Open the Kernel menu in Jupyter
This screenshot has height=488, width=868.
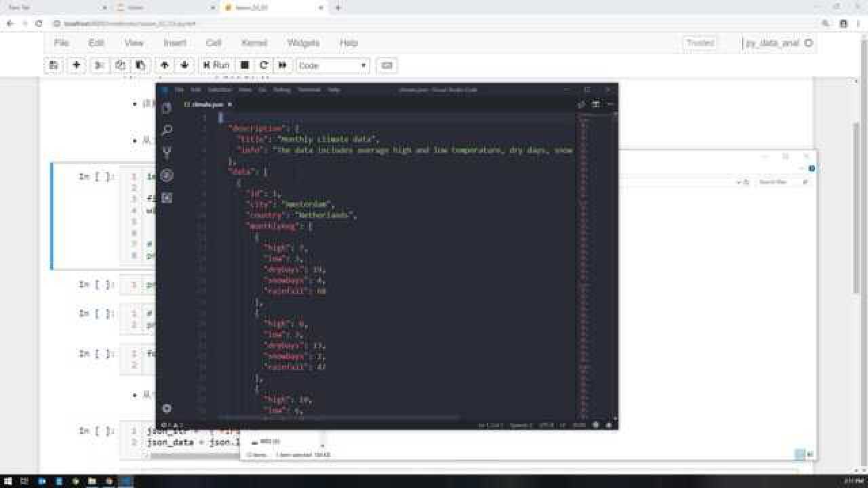click(x=254, y=43)
